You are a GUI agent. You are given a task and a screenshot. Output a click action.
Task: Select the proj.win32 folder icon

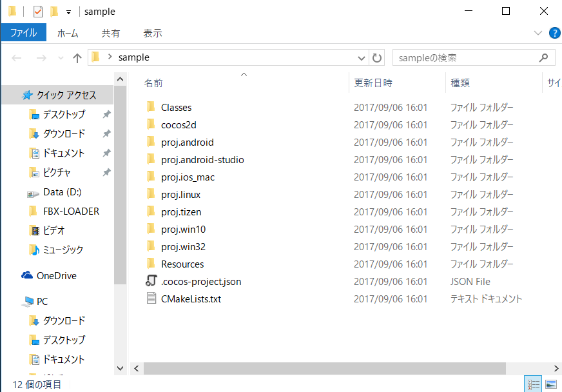151,246
